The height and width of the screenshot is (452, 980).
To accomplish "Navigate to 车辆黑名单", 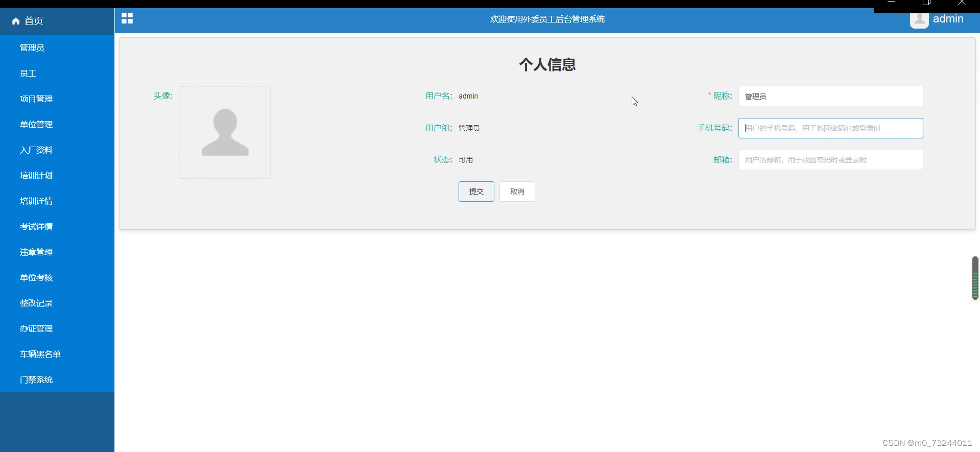I will click(x=57, y=354).
